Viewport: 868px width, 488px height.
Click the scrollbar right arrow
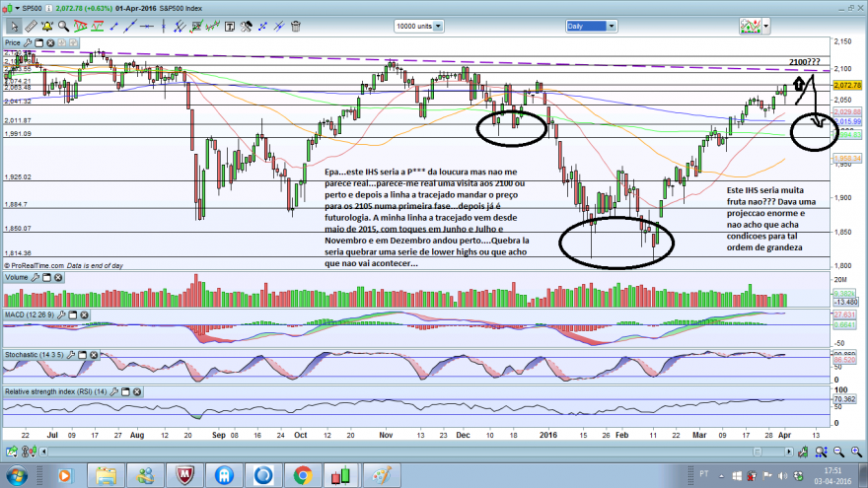pyautogui.click(x=789, y=453)
